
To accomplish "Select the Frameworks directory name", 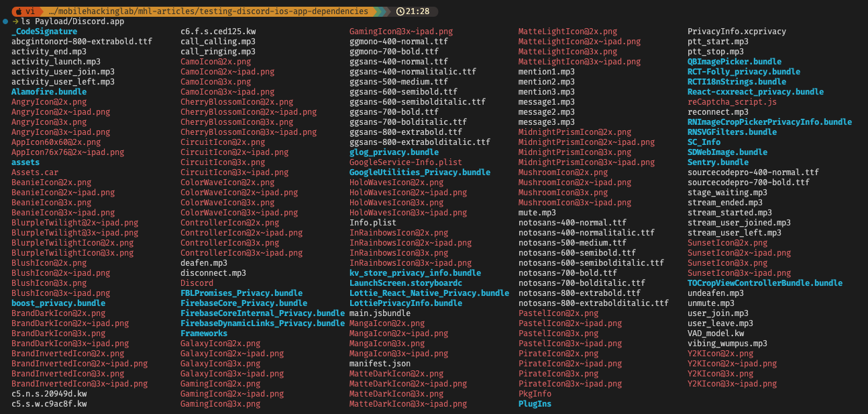I will [x=204, y=333].
